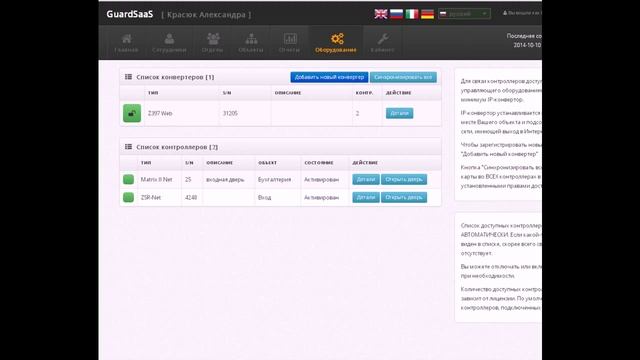640x360 pixels.
Task: Click ОПИСАНИЕ column header in converters table
Action: [x=288, y=93]
